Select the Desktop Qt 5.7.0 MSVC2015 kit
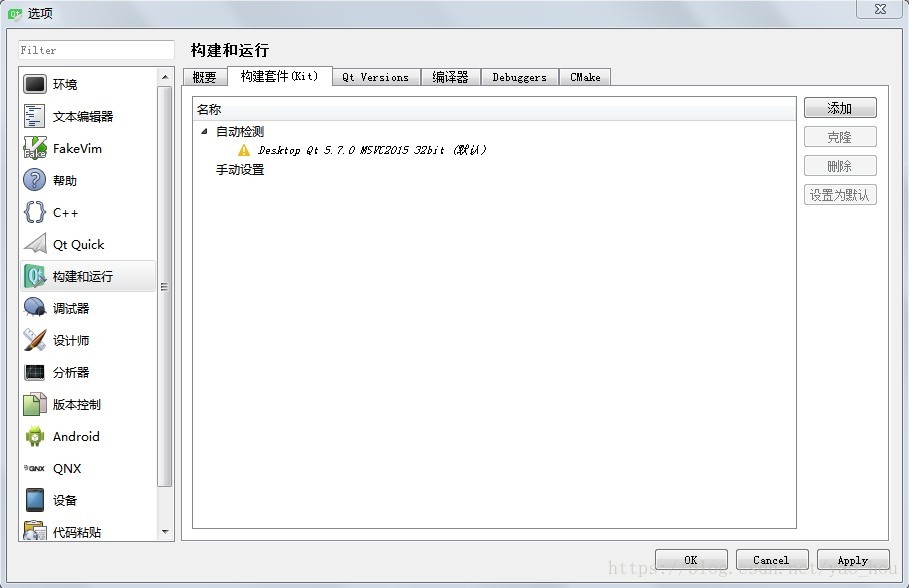 [372, 150]
